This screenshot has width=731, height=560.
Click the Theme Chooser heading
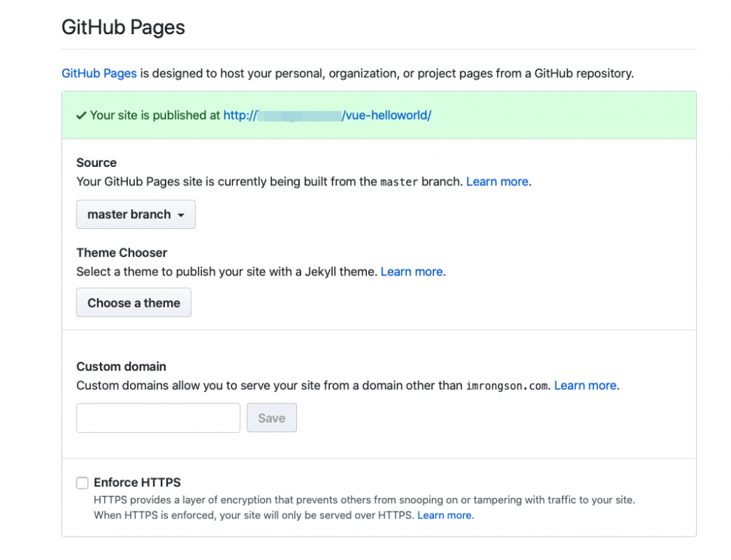pos(121,253)
